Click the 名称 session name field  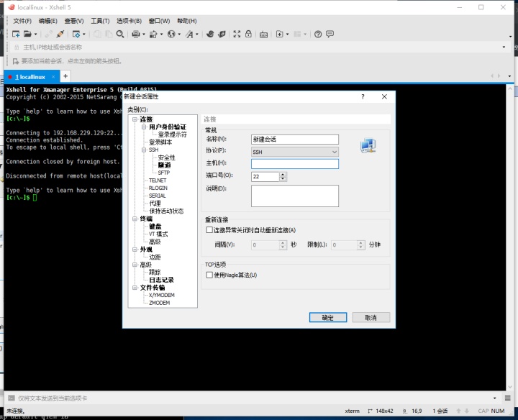point(295,140)
